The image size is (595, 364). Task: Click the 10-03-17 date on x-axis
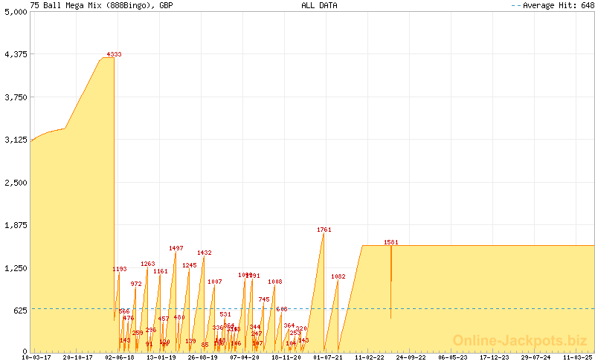coord(36,357)
